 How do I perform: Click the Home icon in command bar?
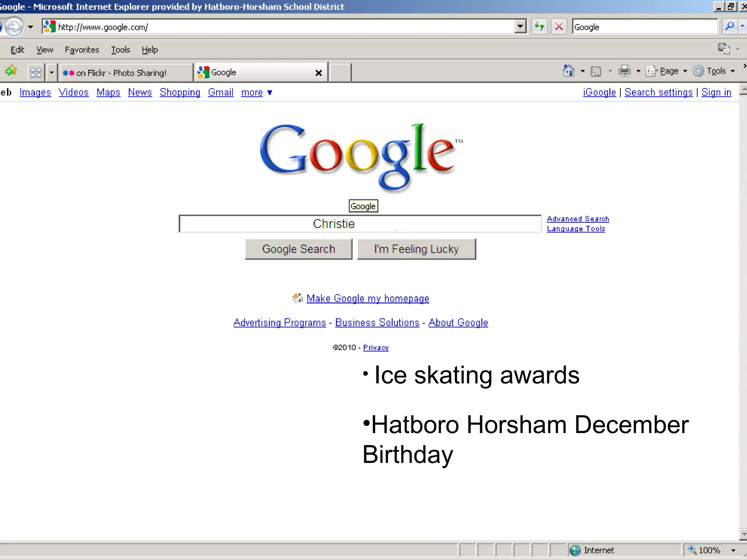pyautogui.click(x=569, y=71)
